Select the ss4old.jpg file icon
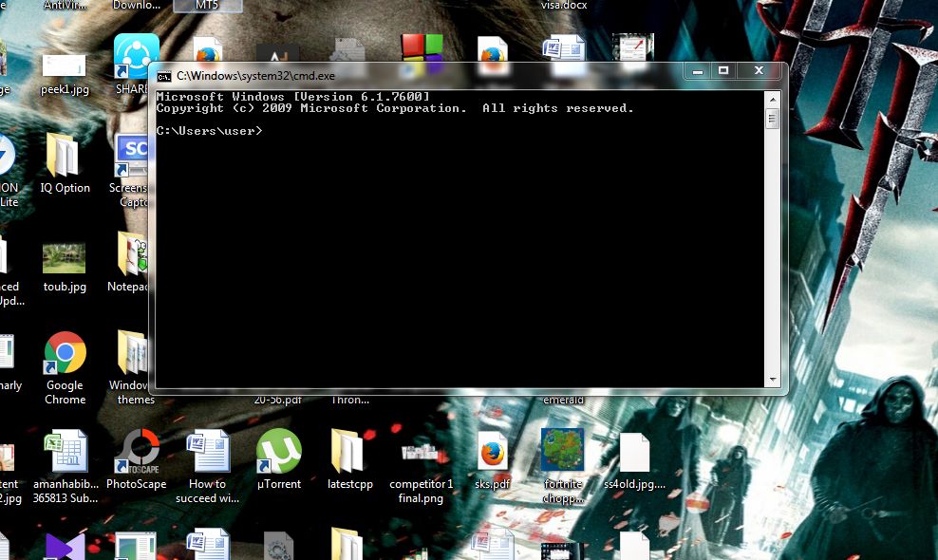 pos(634,460)
